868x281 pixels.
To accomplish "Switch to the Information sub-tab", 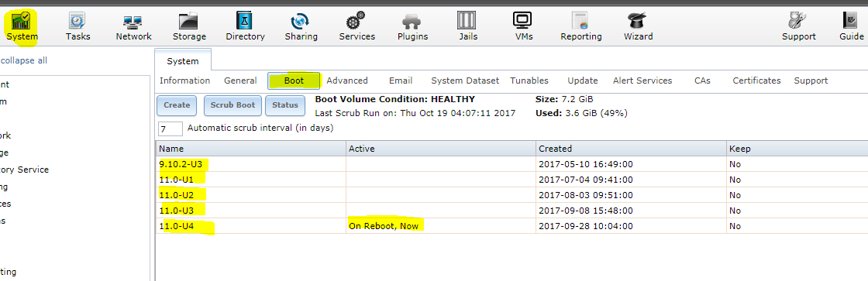I will click(x=185, y=81).
